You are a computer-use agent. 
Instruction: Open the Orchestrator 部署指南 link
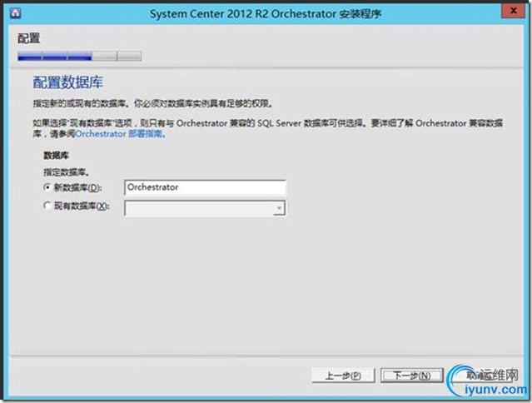(x=120, y=134)
